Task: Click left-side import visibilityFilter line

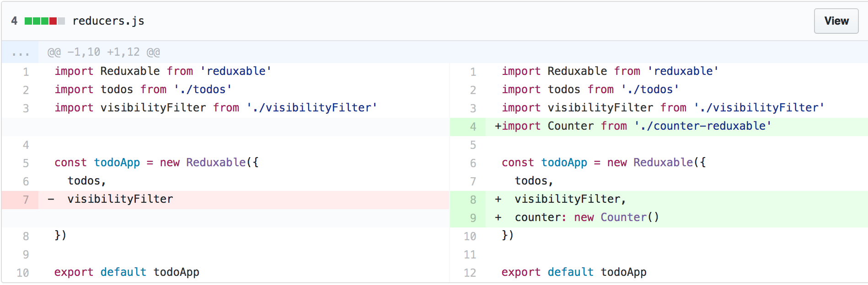Action: click(x=216, y=108)
